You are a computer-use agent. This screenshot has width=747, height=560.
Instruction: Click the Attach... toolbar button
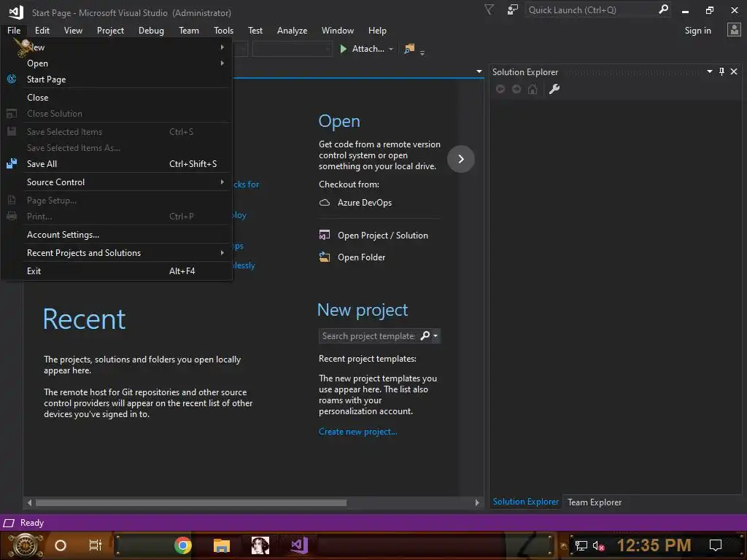pyautogui.click(x=362, y=49)
